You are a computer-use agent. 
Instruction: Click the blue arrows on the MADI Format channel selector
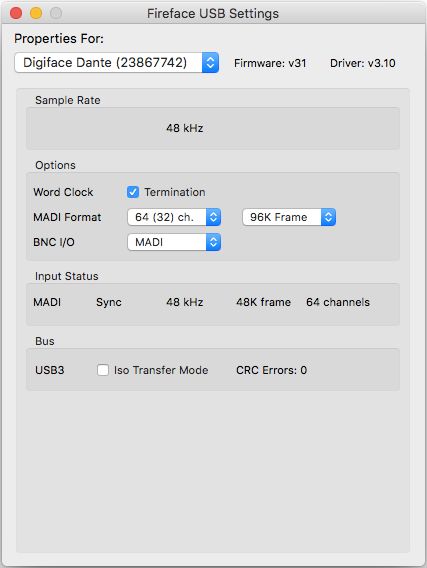pyautogui.click(x=213, y=217)
